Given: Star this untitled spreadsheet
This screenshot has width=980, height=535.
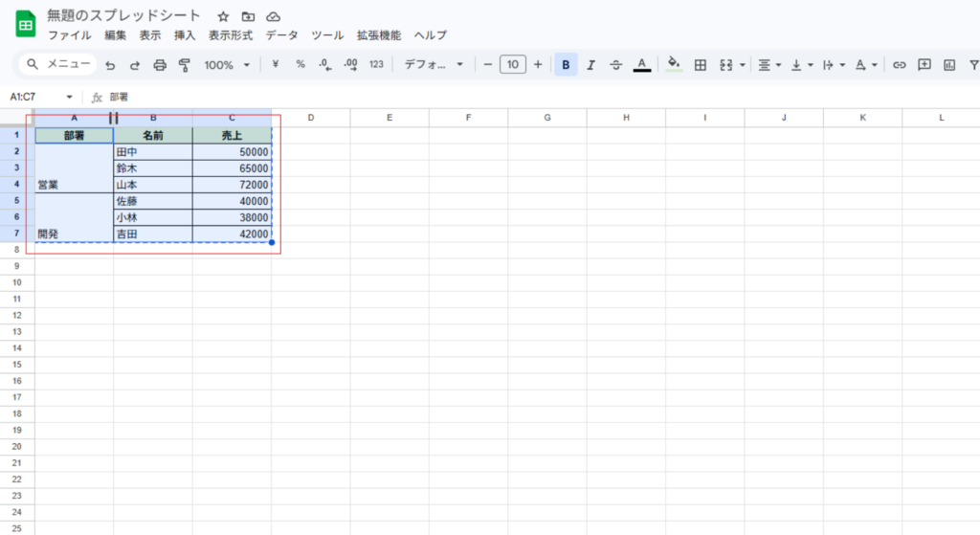Looking at the screenshot, I should 223,17.
